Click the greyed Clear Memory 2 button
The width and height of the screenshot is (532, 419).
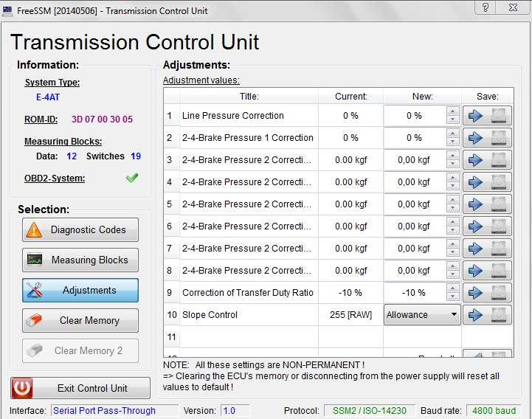coord(80,350)
